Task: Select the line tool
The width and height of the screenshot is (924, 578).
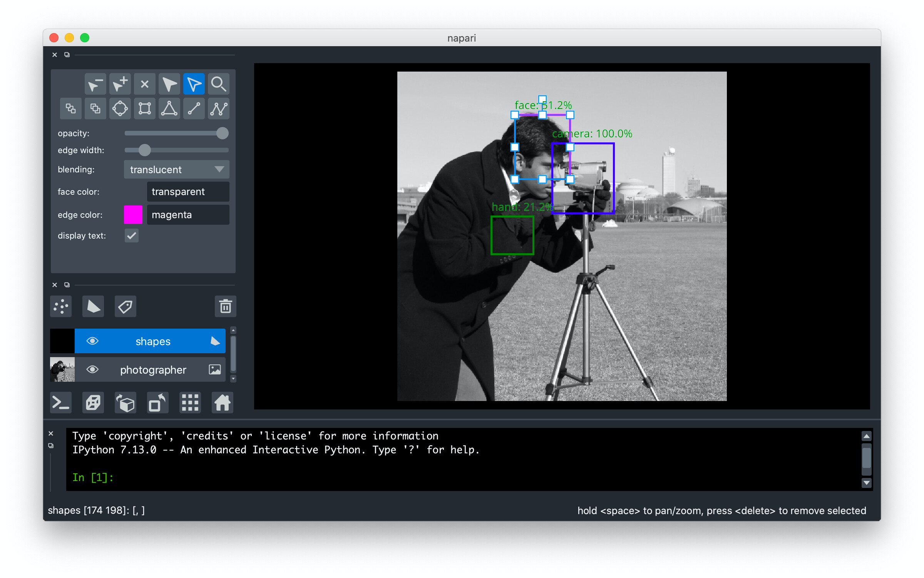Action: point(194,109)
